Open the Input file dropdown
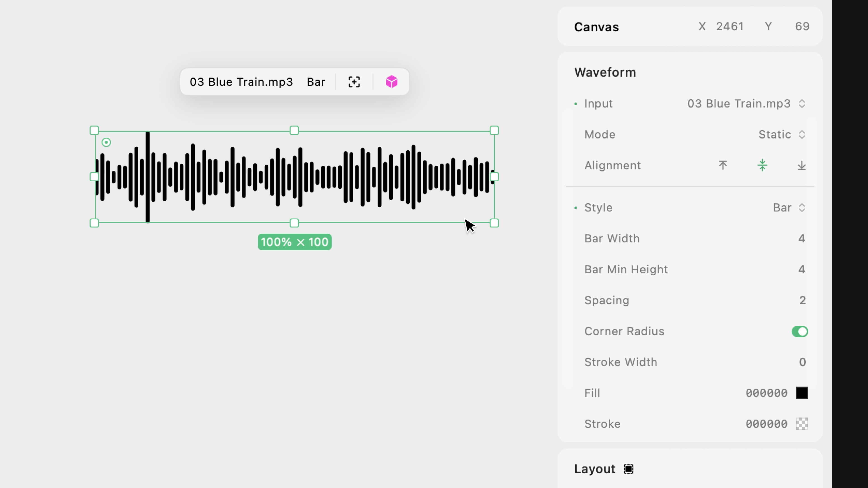Image resolution: width=868 pixels, height=488 pixels. coord(746,104)
